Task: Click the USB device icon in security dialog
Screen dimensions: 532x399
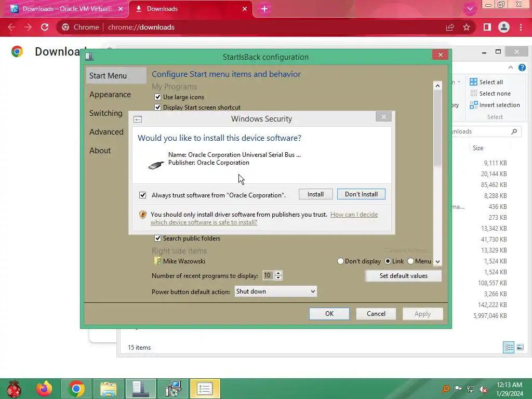Action: [156, 165]
